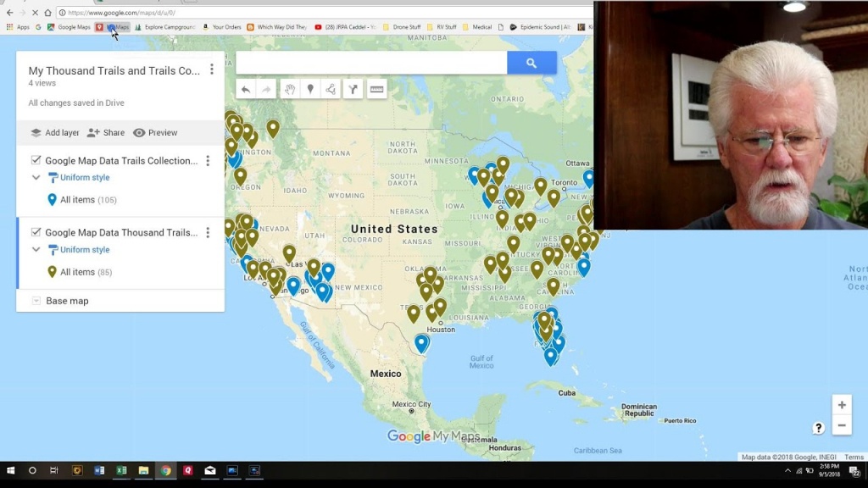
Task: Open Cortana search circle on taskbar
Action: pos(32,470)
